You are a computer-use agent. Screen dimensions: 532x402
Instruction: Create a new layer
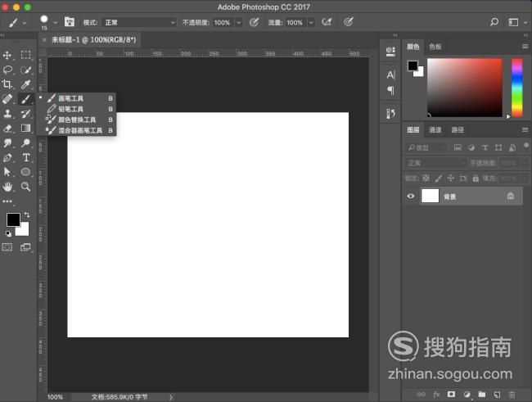click(497, 394)
